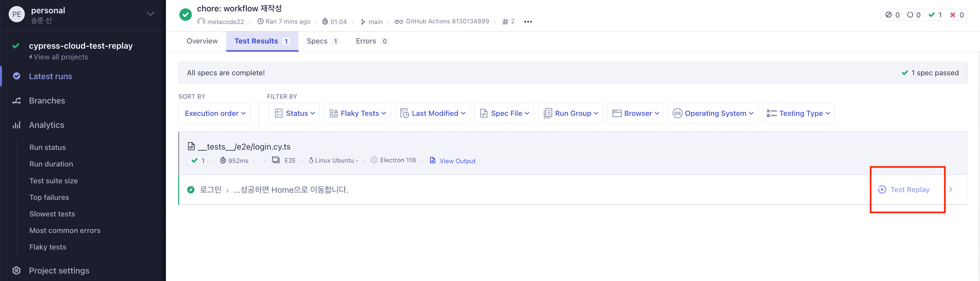Click the Analytics bar chart icon
980x281 pixels.
tap(16, 125)
